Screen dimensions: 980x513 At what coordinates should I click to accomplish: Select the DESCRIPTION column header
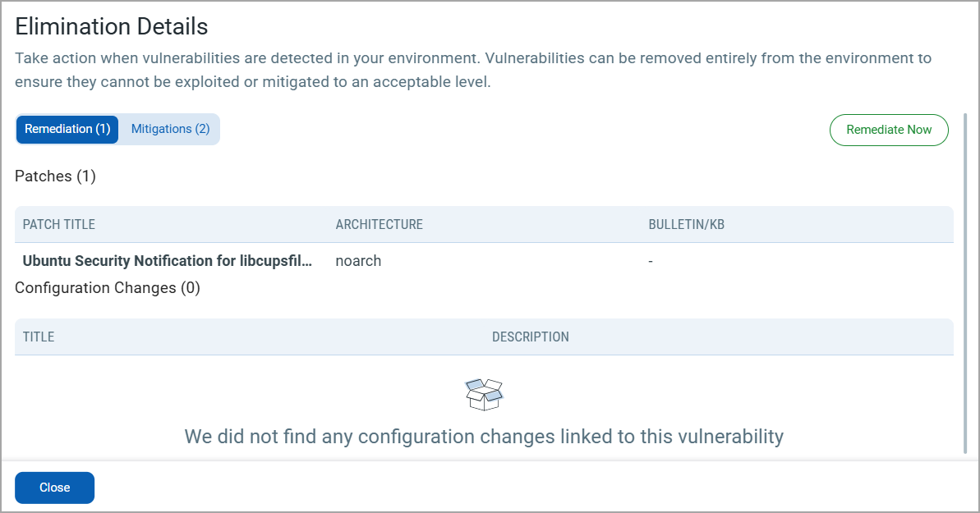[530, 337]
